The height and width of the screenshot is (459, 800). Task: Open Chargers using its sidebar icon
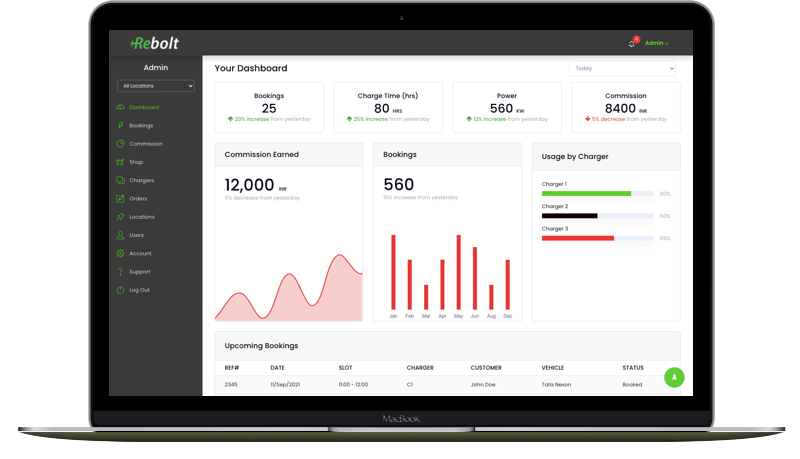pyautogui.click(x=120, y=180)
